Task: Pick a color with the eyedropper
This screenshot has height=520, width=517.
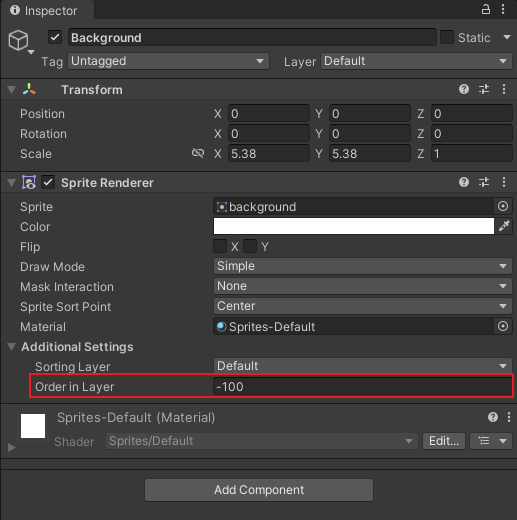Action: point(504,226)
